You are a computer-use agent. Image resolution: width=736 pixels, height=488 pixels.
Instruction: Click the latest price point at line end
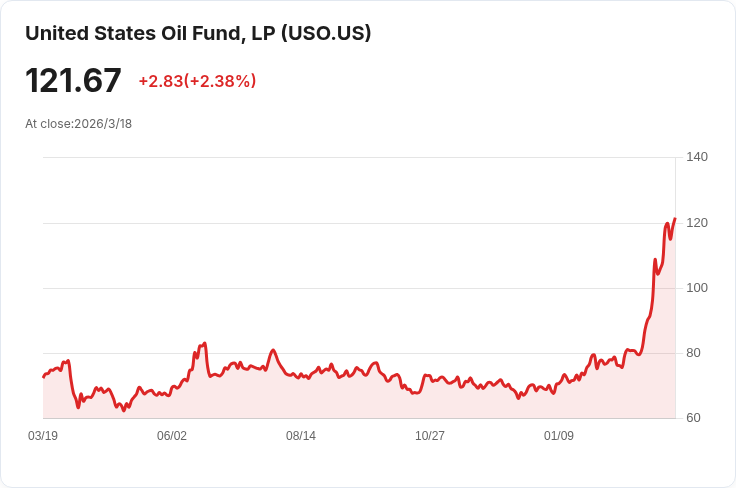pos(675,218)
